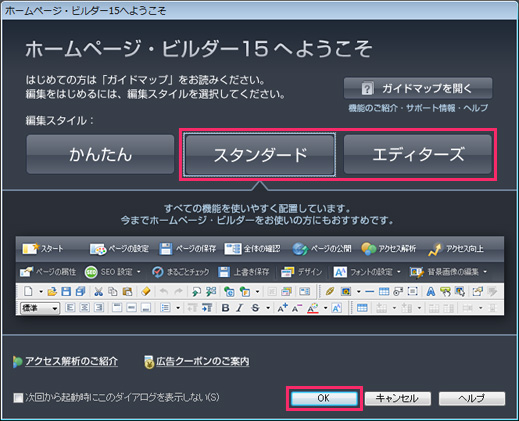Expand the 背景画像の編集 dropdown arrow

(485, 272)
